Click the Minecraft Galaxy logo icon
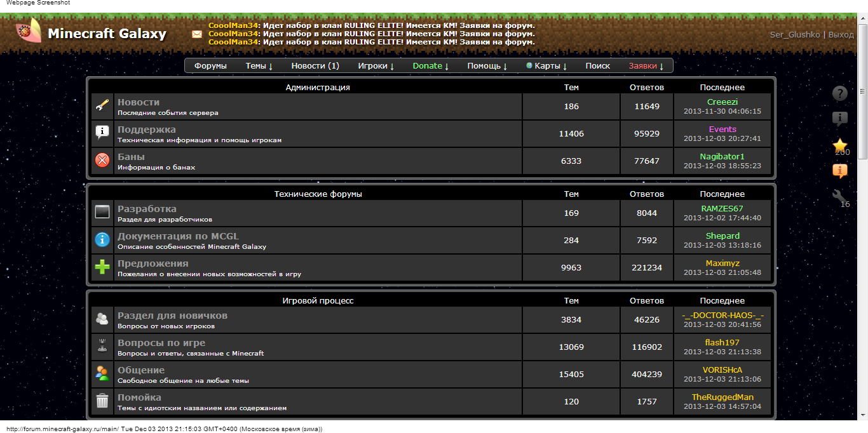Screen dimensions: 868x433 pyautogui.click(x=28, y=30)
